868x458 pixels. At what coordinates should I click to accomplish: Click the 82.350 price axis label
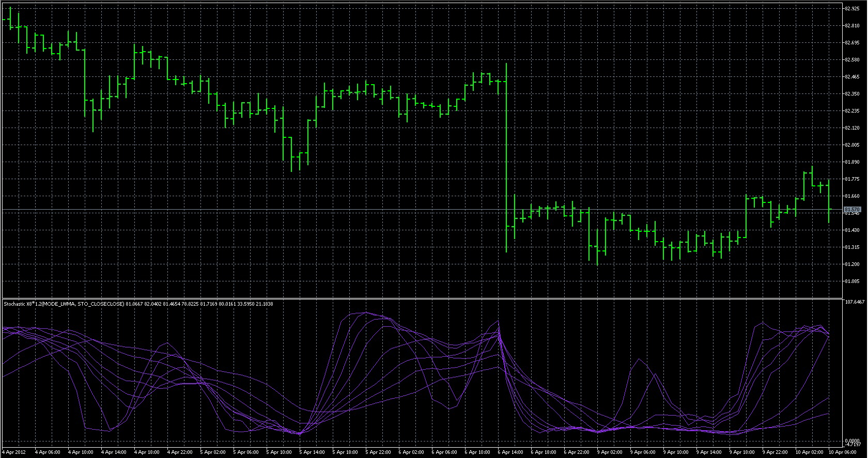click(x=852, y=94)
